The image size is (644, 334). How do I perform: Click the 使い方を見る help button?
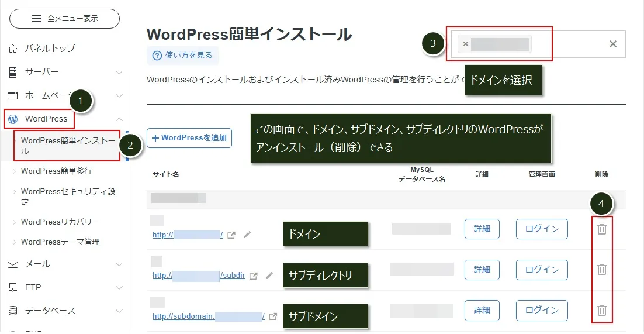pyautogui.click(x=183, y=56)
